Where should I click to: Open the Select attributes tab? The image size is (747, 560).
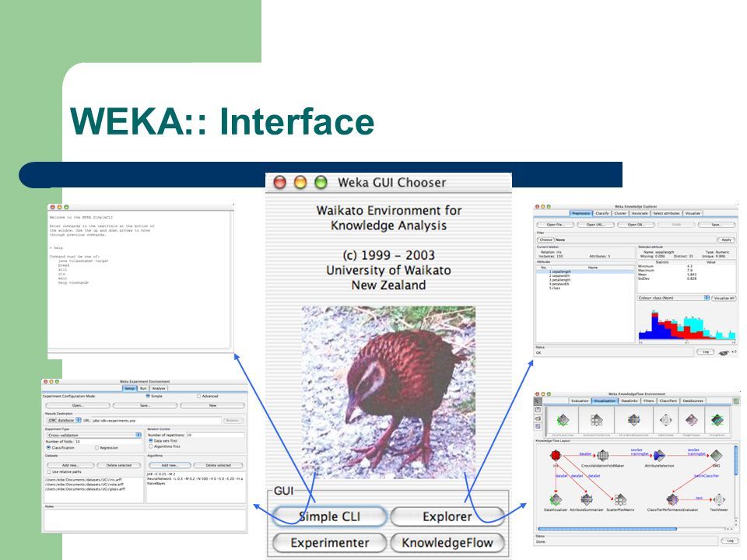point(667,213)
